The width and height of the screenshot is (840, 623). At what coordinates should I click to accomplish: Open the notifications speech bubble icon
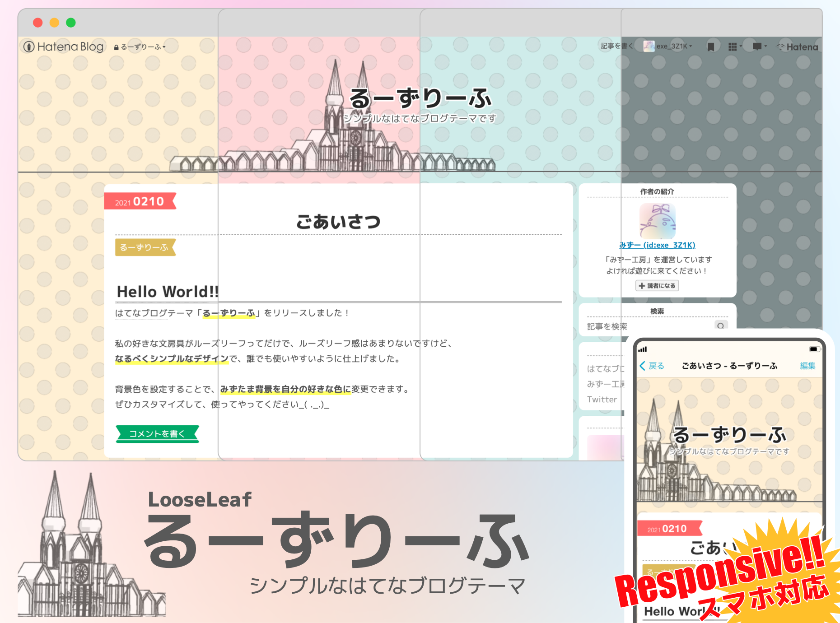point(760,46)
